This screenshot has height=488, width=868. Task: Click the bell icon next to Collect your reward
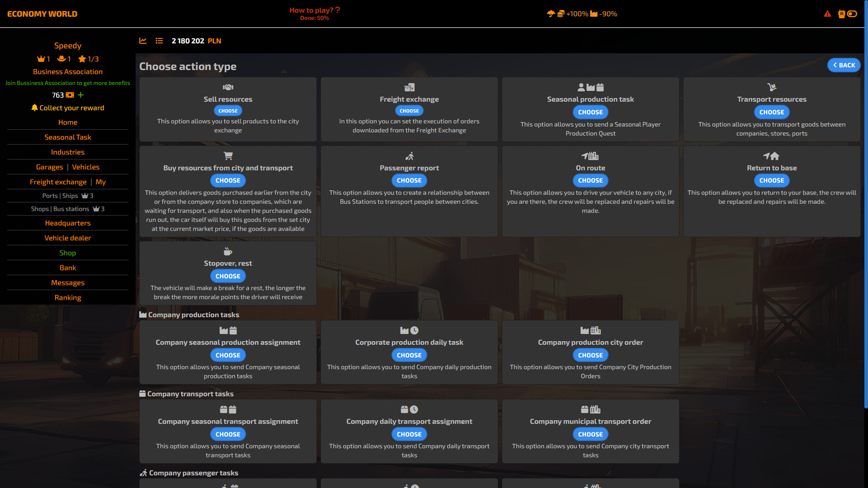(34, 108)
